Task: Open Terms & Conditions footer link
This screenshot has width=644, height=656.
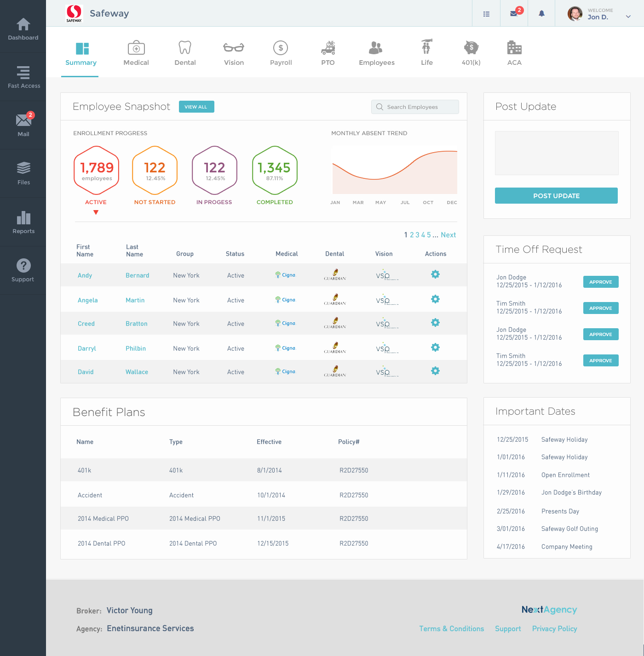Action: coord(451,628)
